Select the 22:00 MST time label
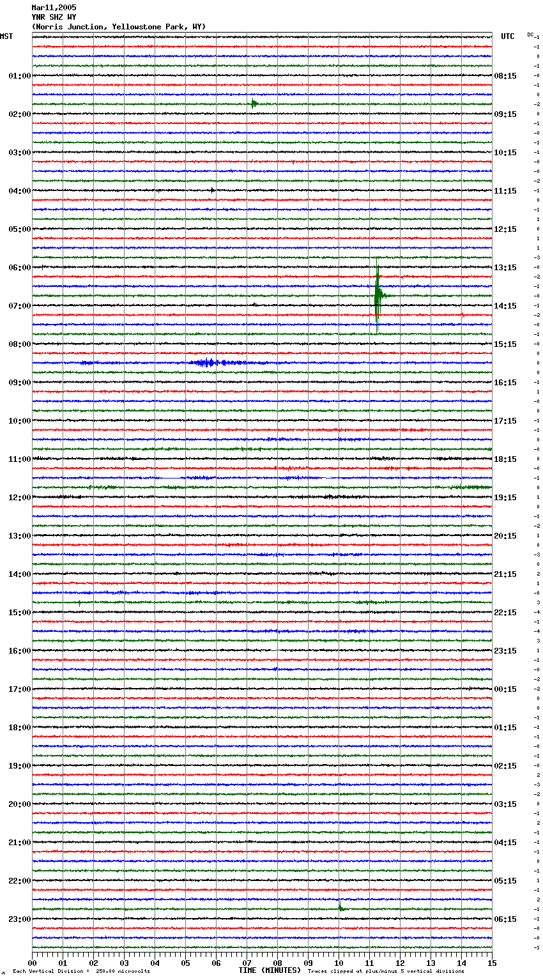The height and width of the screenshot is (980, 543). click(19, 881)
